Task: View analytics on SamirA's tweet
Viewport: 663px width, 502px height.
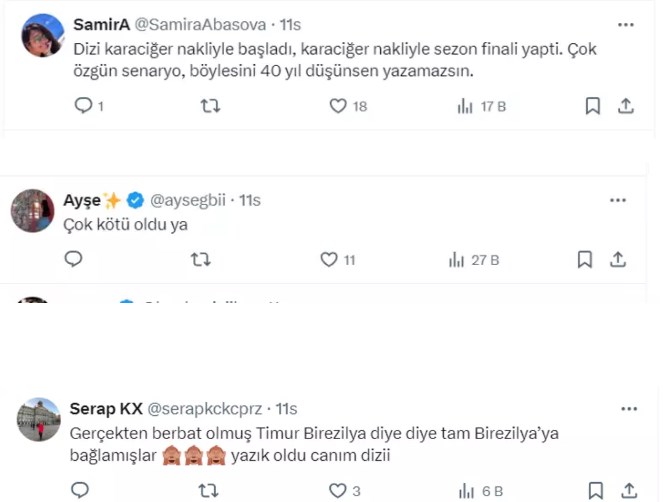Action: pos(465,105)
